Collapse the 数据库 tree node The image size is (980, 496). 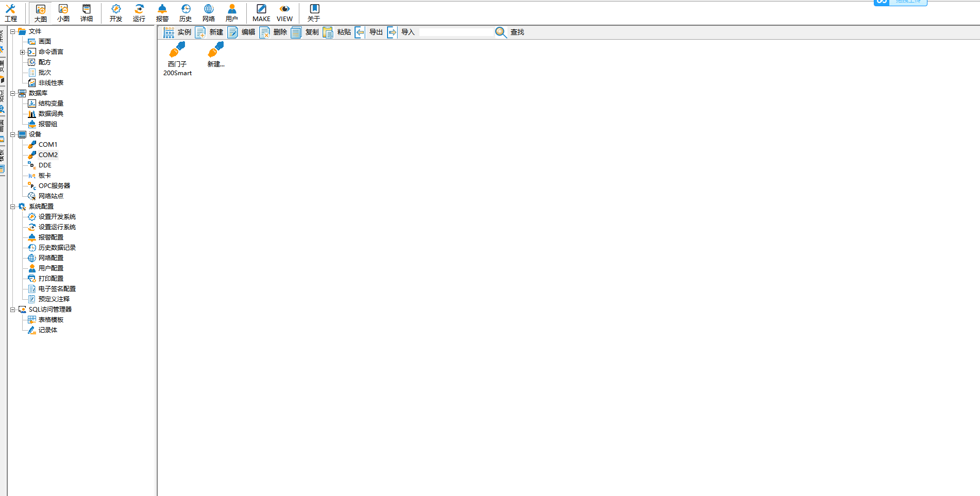13,93
